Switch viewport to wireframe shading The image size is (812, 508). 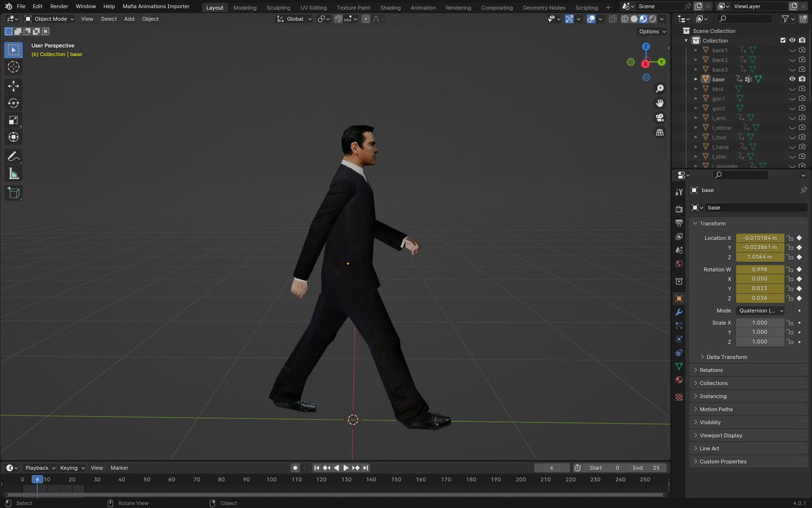(x=625, y=19)
